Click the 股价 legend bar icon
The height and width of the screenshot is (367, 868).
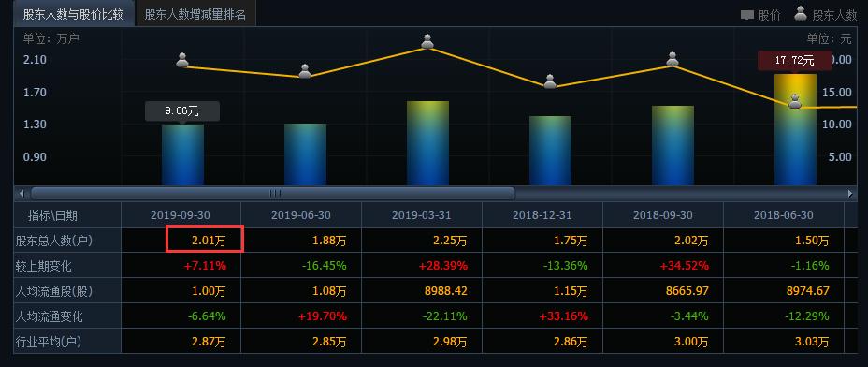[747, 15]
